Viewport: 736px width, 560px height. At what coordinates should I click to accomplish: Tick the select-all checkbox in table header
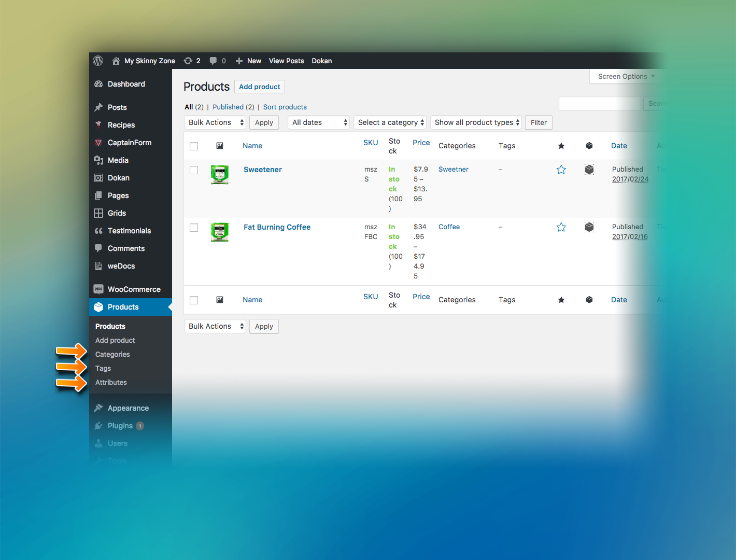click(194, 146)
